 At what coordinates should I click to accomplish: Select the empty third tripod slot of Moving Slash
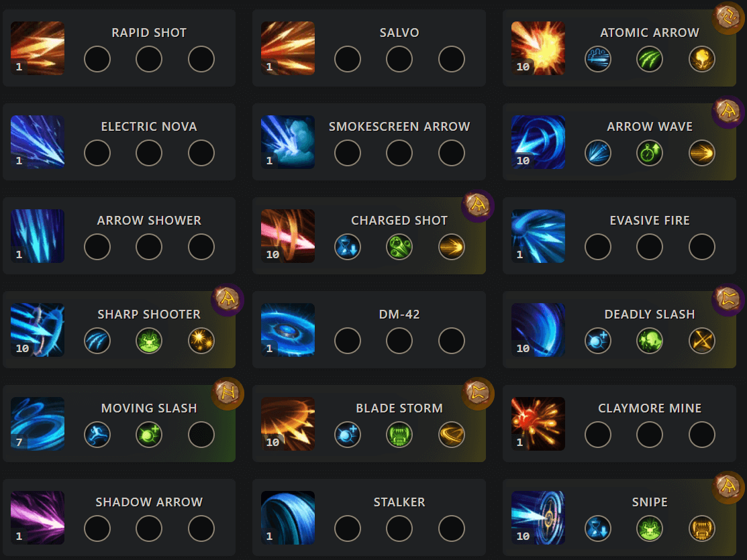[x=201, y=435]
